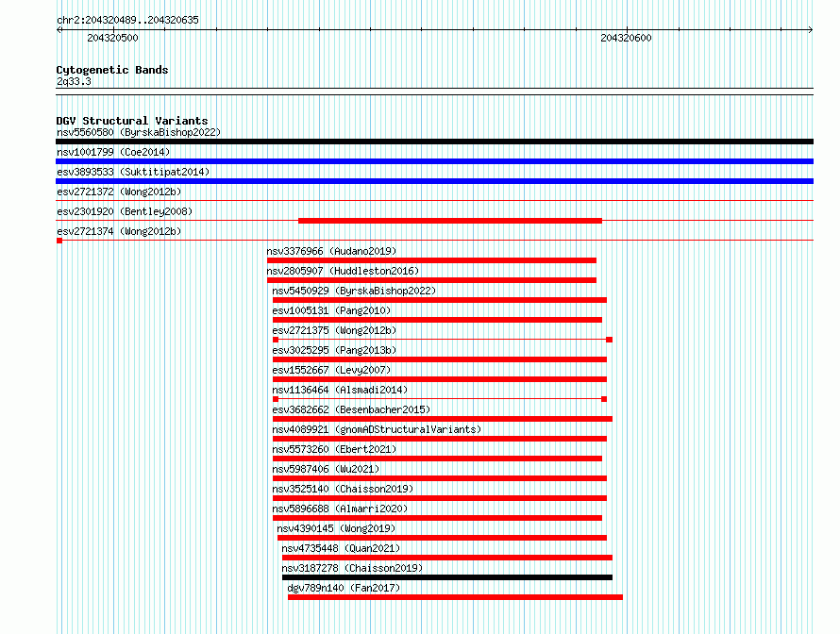Click red bar under nsv4390145
Screen dimensions: 840x634
pyautogui.click(x=442, y=538)
